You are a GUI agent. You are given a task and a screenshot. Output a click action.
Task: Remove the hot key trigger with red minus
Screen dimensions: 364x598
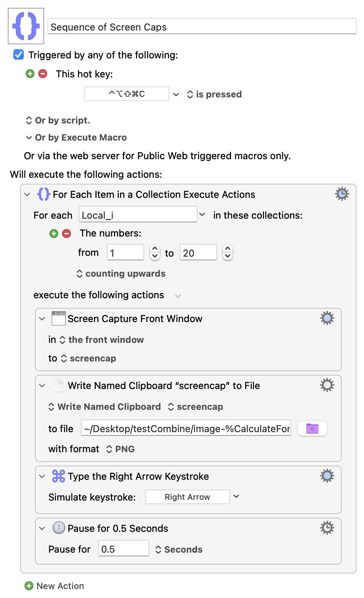(x=43, y=74)
